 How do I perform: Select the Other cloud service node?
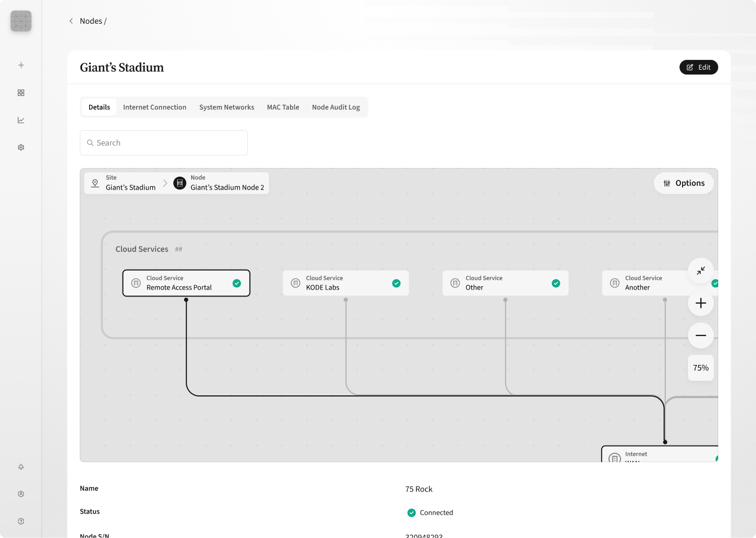tap(505, 283)
